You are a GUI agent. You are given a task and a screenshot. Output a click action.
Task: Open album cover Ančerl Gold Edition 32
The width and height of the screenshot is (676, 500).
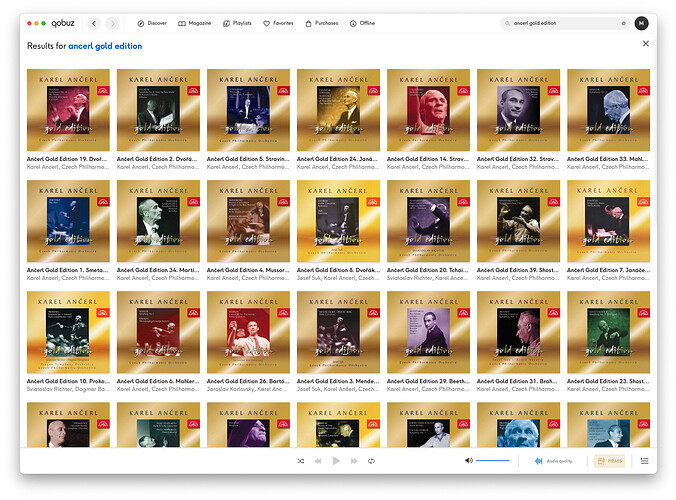(519, 110)
